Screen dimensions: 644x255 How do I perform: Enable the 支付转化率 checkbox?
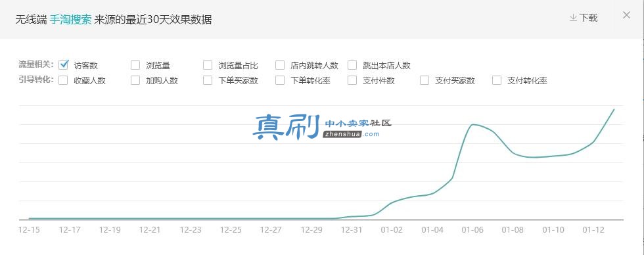coord(497,80)
